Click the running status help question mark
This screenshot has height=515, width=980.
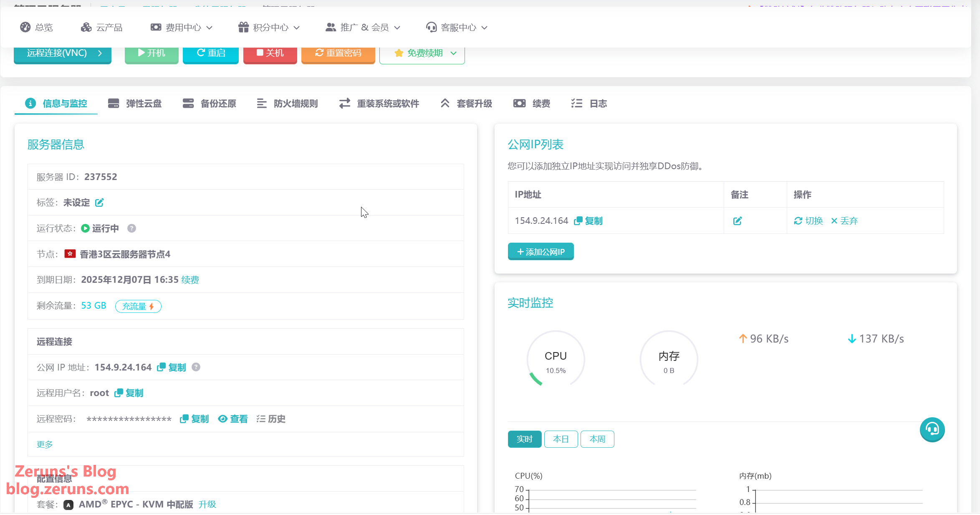click(x=131, y=228)
